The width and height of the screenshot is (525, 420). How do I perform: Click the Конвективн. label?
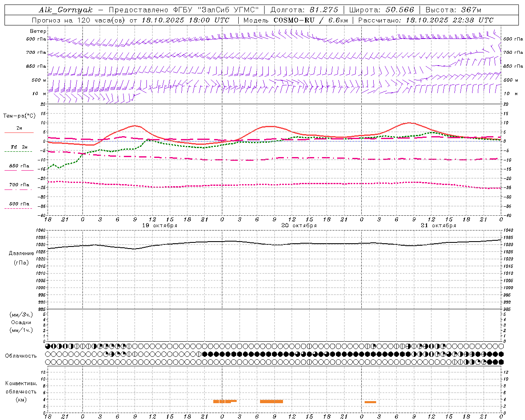[21, 383]
